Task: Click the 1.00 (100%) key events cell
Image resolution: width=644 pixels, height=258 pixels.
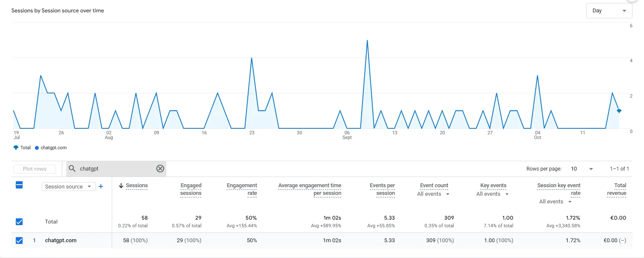Action: click(x=499, y=241)
